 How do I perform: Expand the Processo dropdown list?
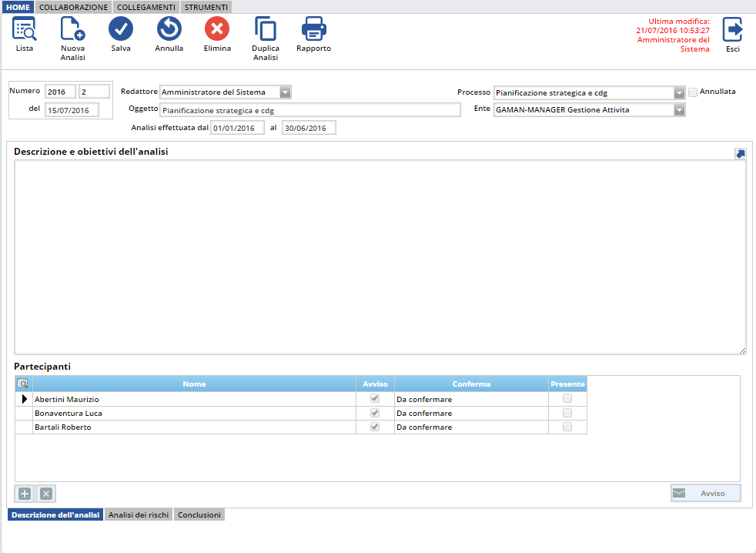coord(679,93)
